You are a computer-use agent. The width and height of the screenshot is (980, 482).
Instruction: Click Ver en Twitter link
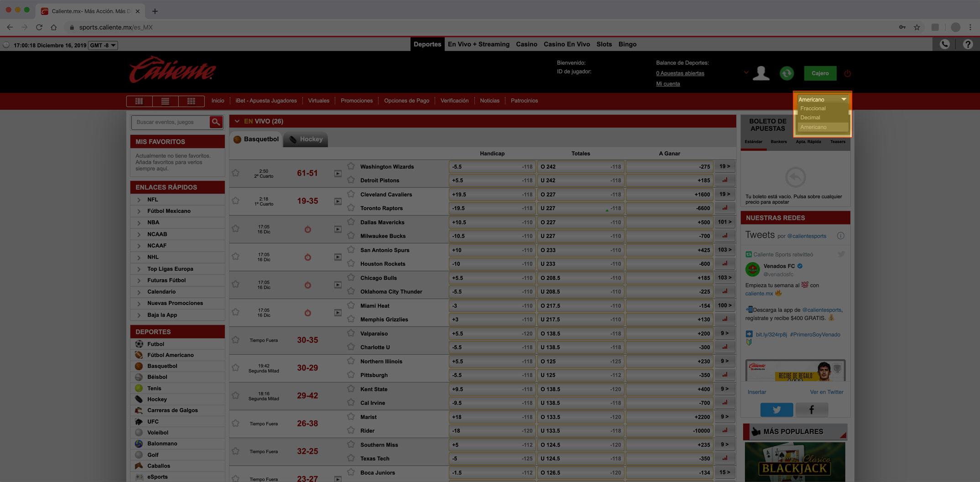[826, 392]
